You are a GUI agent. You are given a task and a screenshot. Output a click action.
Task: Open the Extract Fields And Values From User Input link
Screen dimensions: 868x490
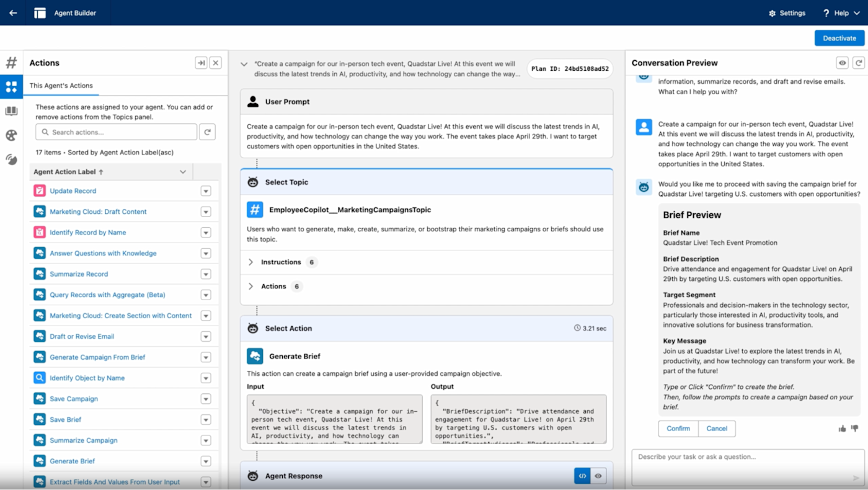point(115,482)
